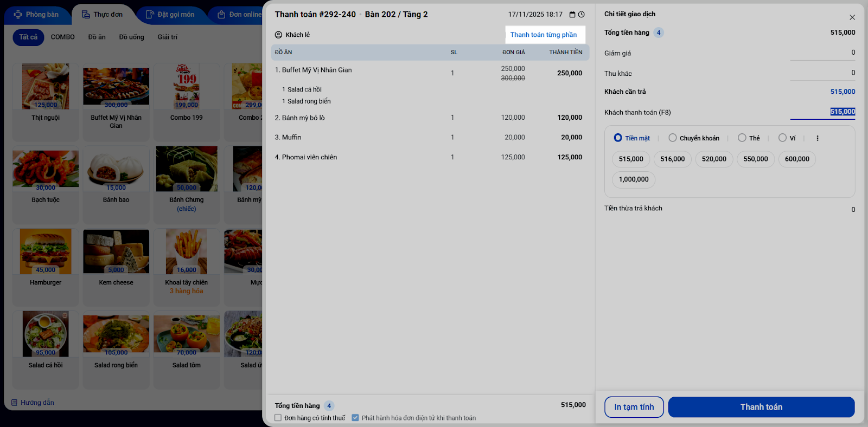Choose the 516,000 quick amount
This screenshot has width=868, height=427.
click(673, 159)
